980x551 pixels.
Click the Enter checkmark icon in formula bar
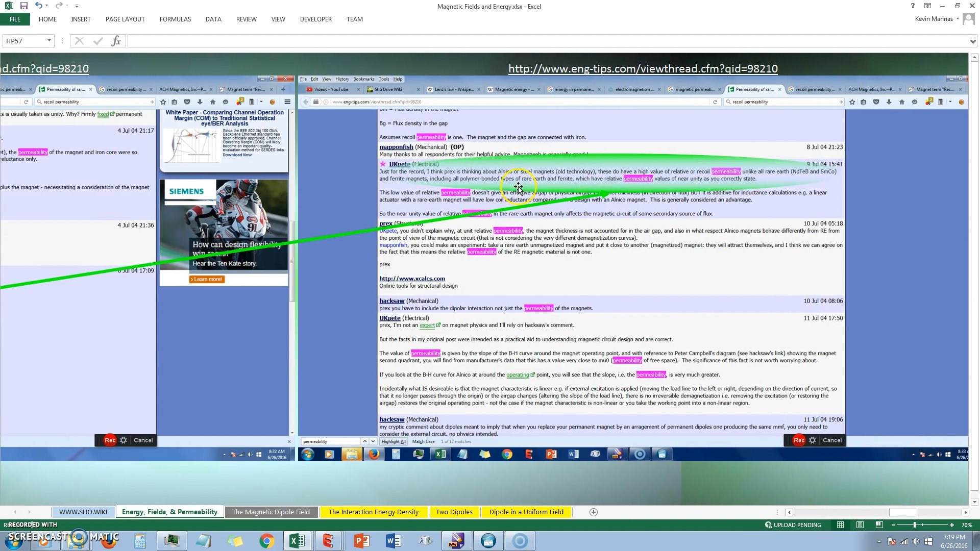pos(98,41)
